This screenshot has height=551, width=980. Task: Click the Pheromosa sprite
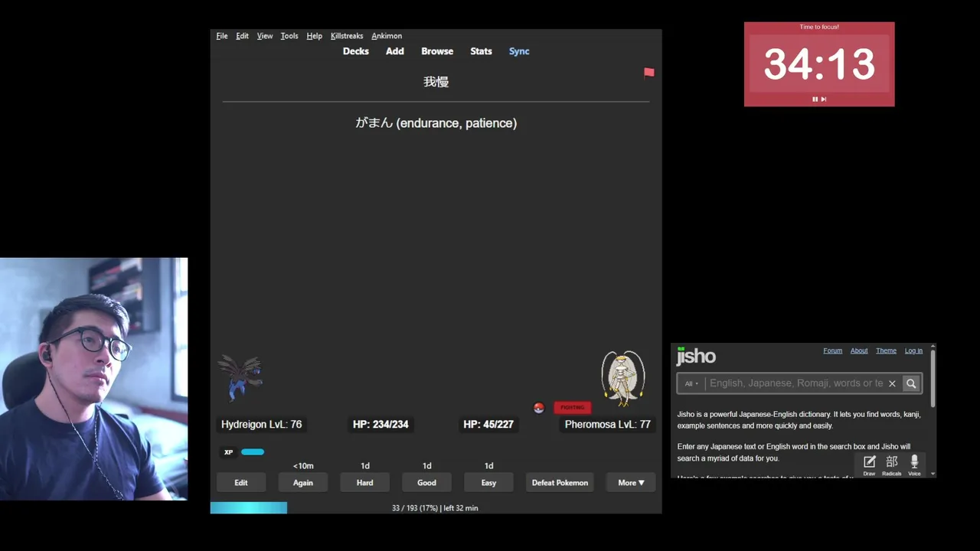tap(623, 377)
